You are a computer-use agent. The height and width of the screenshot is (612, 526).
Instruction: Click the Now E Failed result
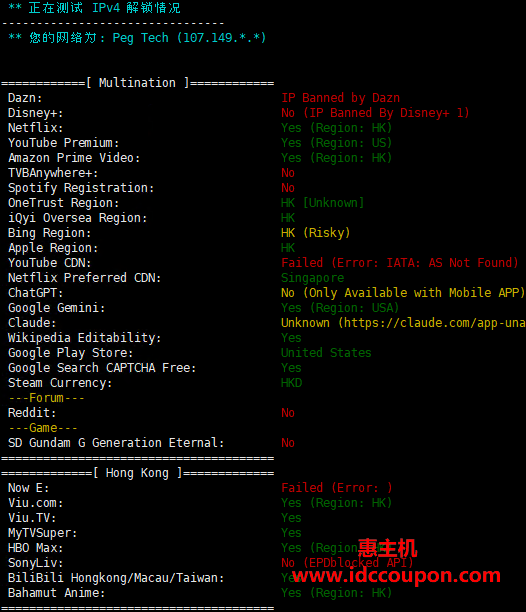[x=336, y=488]
